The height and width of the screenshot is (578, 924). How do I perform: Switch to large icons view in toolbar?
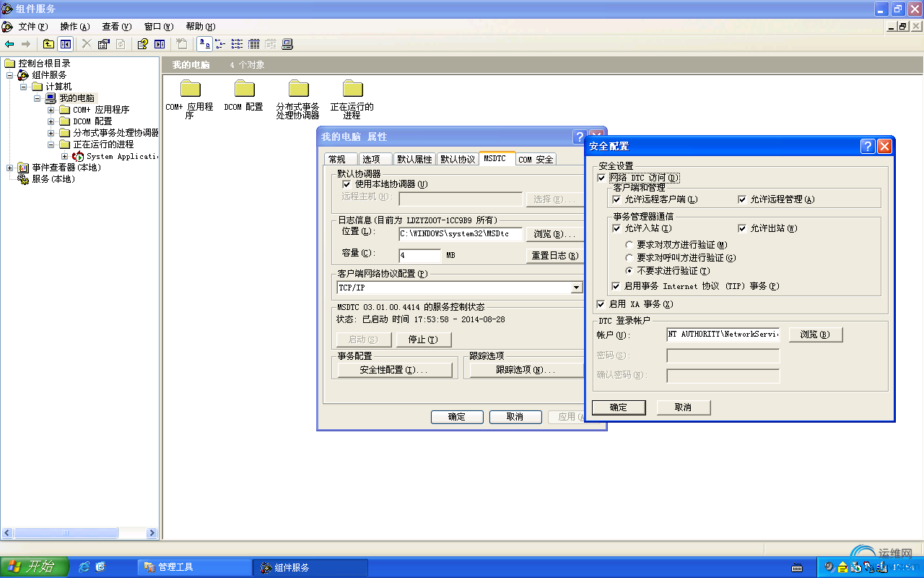[204, 44]
